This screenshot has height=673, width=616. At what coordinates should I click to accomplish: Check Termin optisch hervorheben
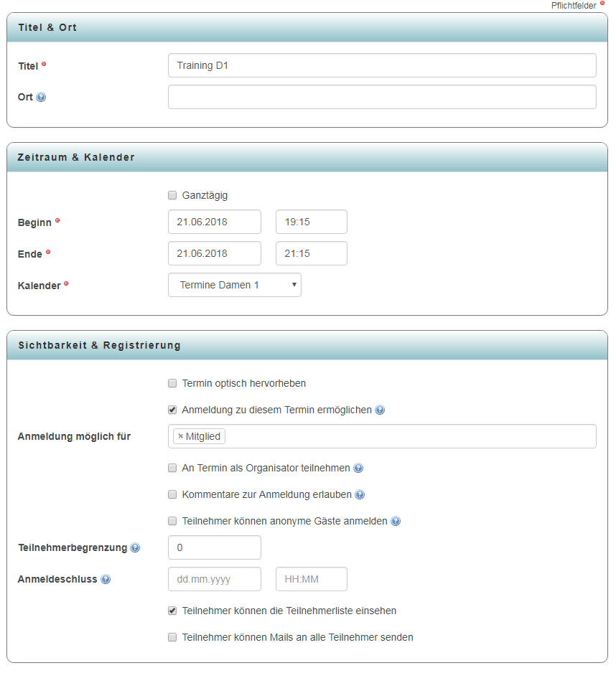pyautogui.click(x=172, y=384)
